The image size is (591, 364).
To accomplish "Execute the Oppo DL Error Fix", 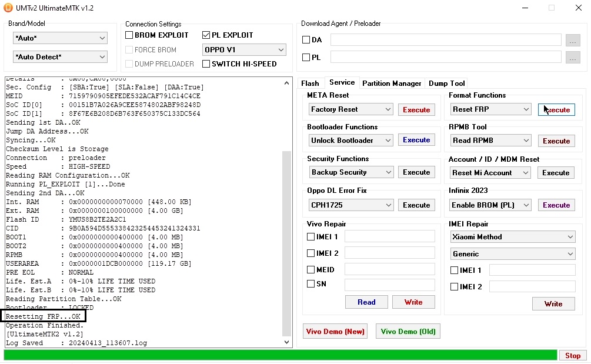I will [x=416, y=205].
